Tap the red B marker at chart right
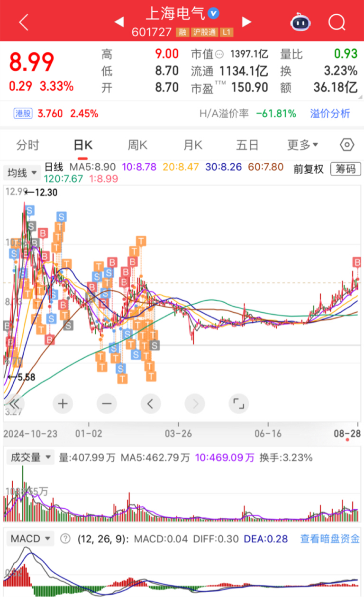This screenshot has width=364, height=597. [x=357, y=262]
